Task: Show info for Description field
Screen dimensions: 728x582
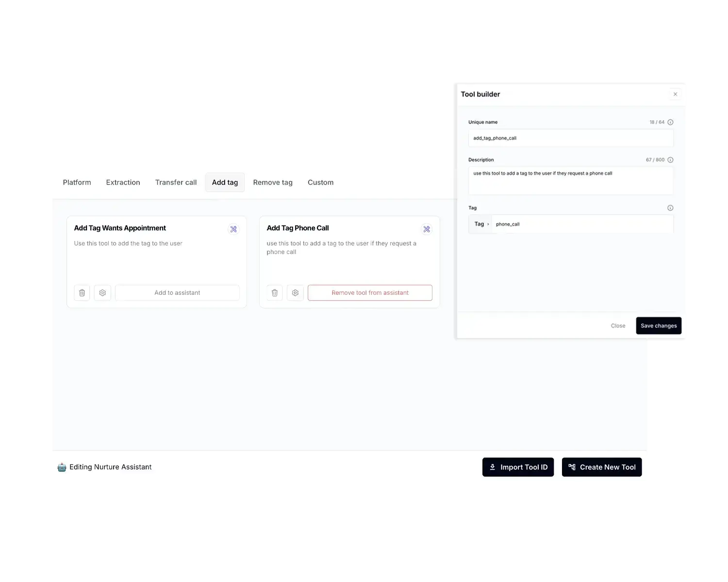Action: [670, 160]
